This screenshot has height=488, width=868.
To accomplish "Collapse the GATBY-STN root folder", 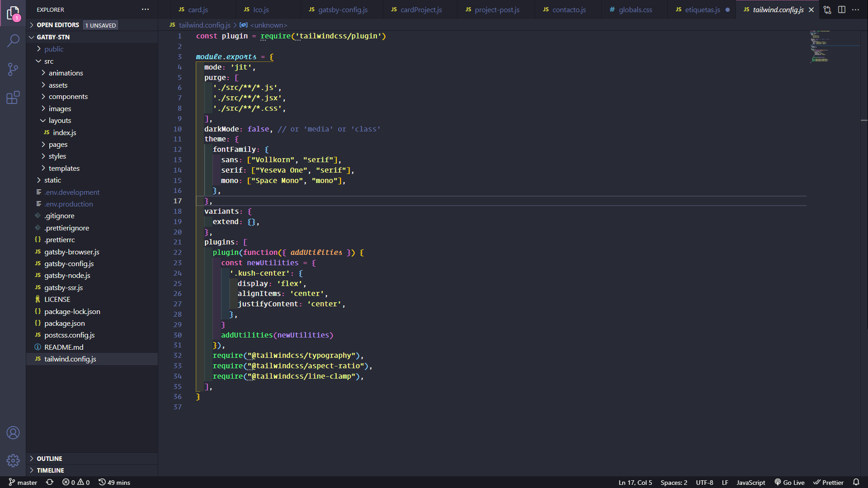I will pos(92,37).
